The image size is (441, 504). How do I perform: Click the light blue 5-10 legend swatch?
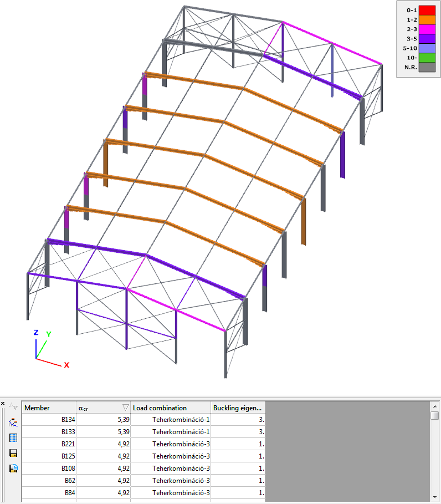(x=427, y=48)
